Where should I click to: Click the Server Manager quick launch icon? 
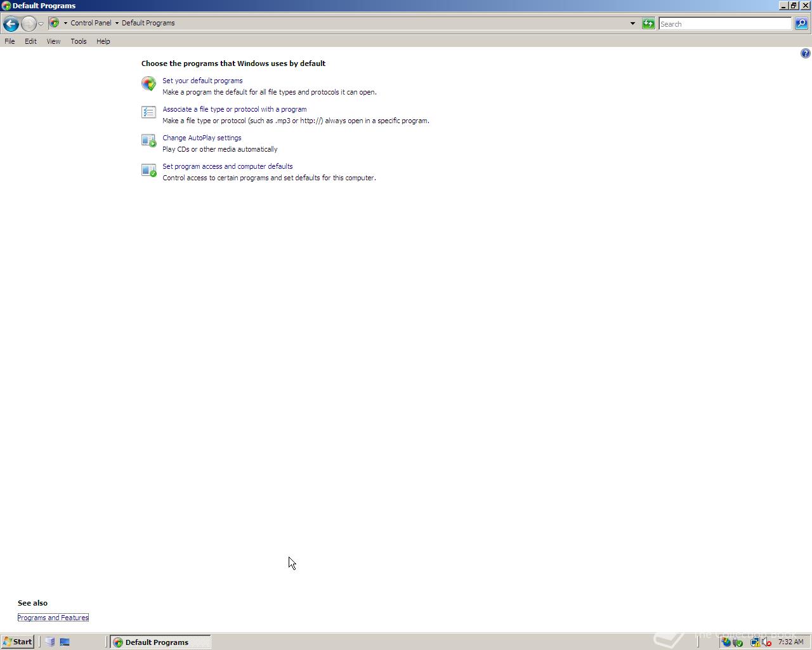[x=50, y=642]
